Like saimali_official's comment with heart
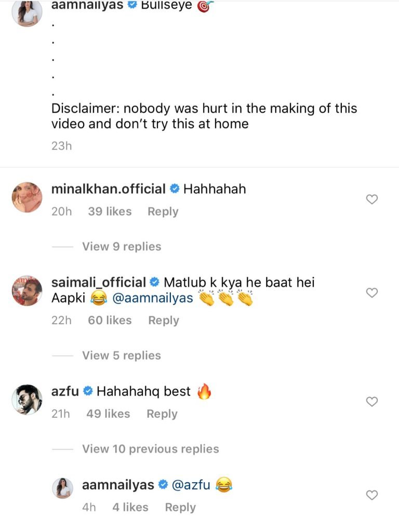The image size is (399, 532). [x=372, y=293]
